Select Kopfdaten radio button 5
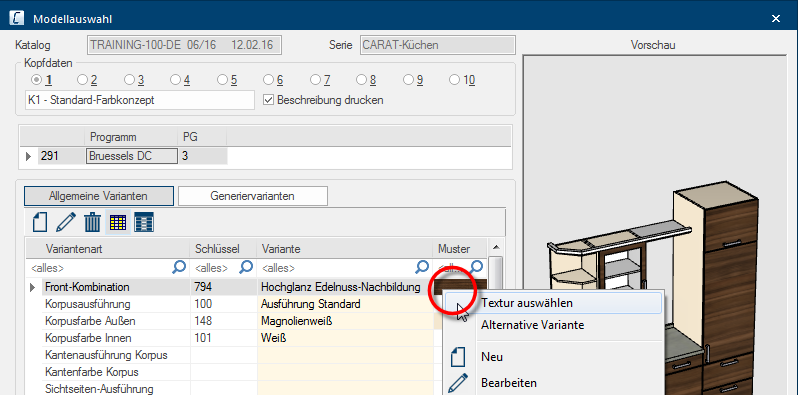The height and width of the screenshot is (395, 798). click(x=222, y=80)
